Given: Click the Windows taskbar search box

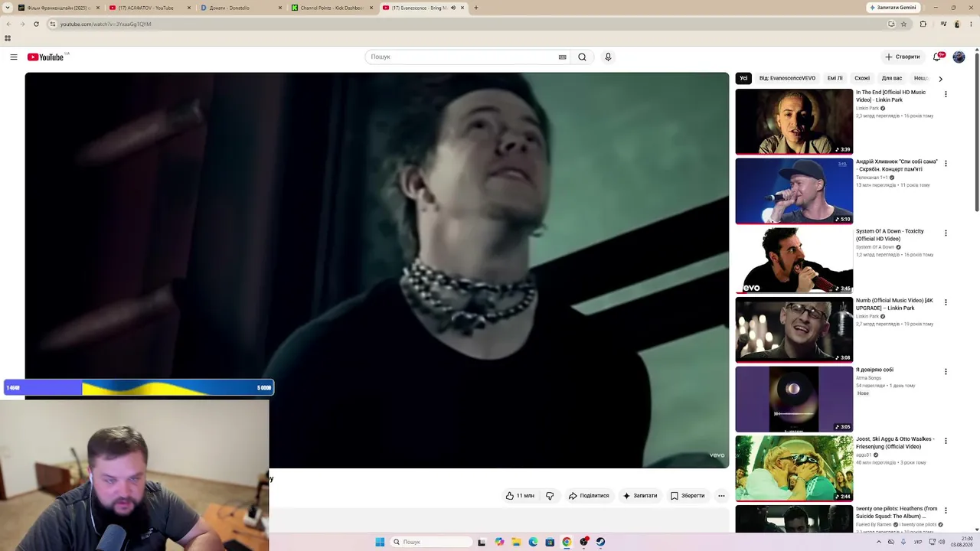Looking at the screenshot, I should tap(431, 542).
